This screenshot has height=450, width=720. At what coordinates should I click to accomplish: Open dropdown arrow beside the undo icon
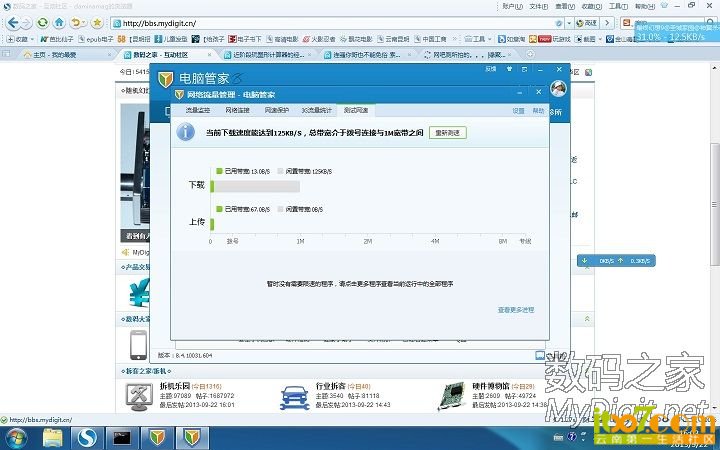84,22
